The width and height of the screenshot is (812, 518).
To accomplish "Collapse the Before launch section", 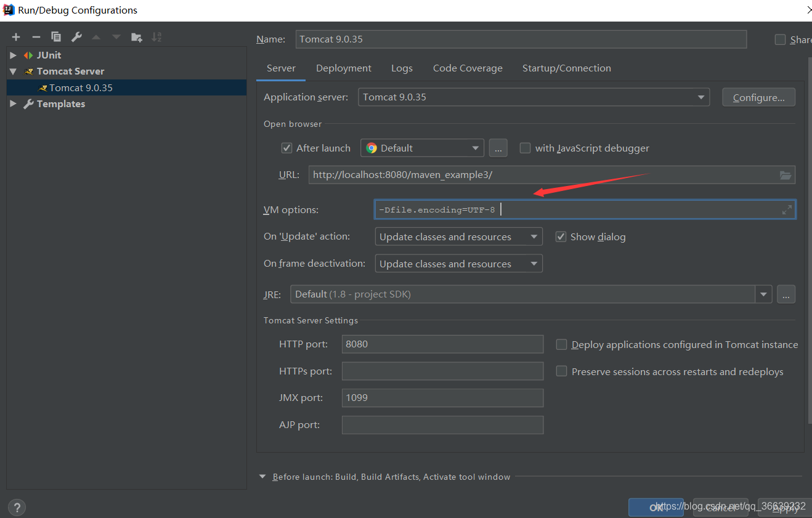I will click(262, 477).
